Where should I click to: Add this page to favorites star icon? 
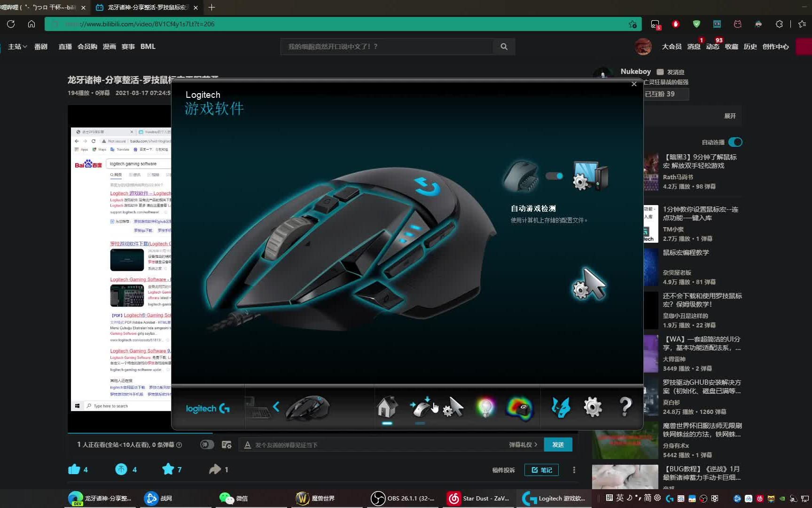pyautogui.click(x=633, y=24)
